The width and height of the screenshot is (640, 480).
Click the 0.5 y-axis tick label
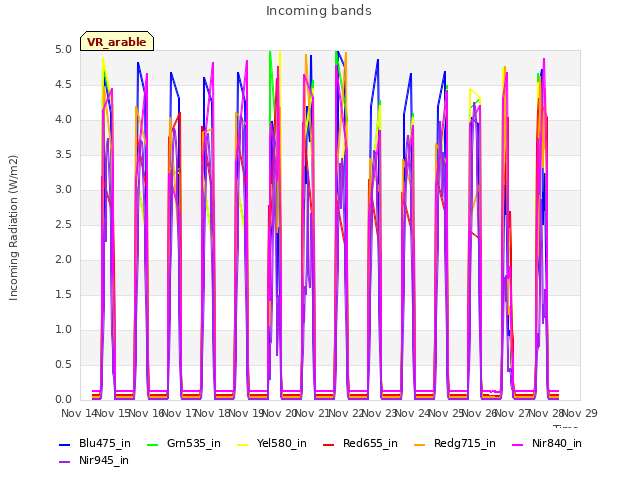tap(63, 365)
